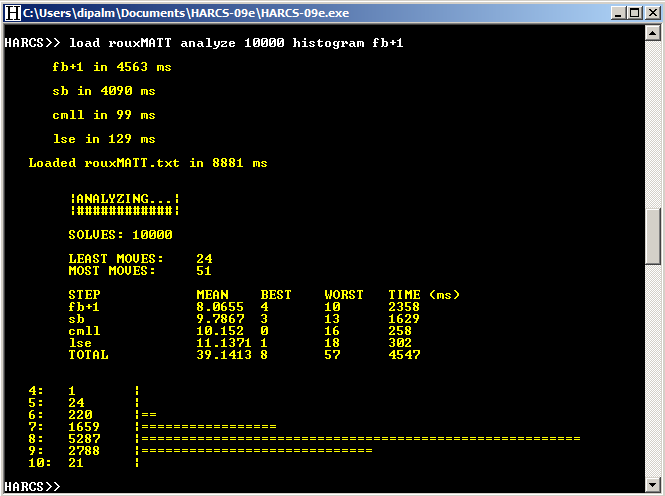Click the histogram bar for 7 moves
This screenshot has height=496, width=665.
pos(209,426)
